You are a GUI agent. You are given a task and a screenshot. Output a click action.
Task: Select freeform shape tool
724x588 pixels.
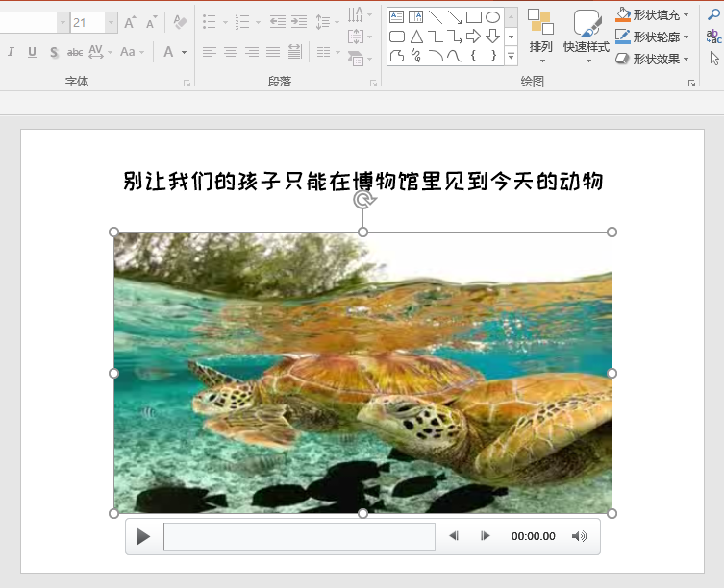pyautogui.click(x=397, y=56)
